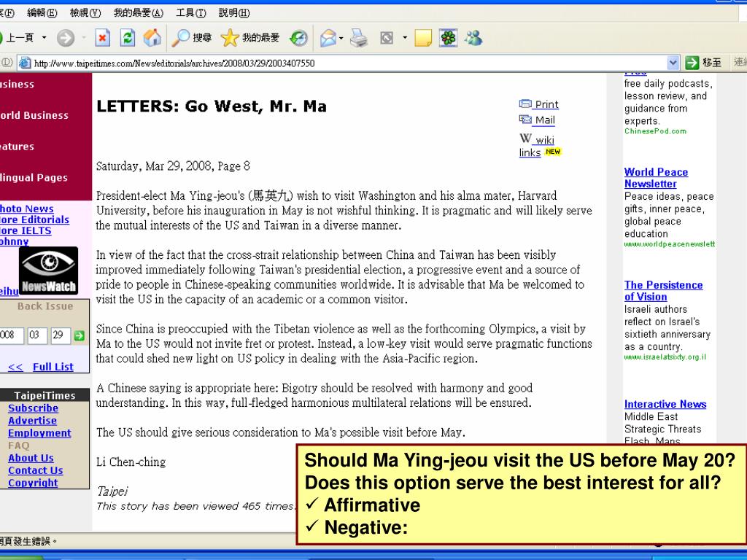Image resolution: width=747 pixels, height=560 pixels.
Task: Go to the Home page icon
Action: pos(152,38)
